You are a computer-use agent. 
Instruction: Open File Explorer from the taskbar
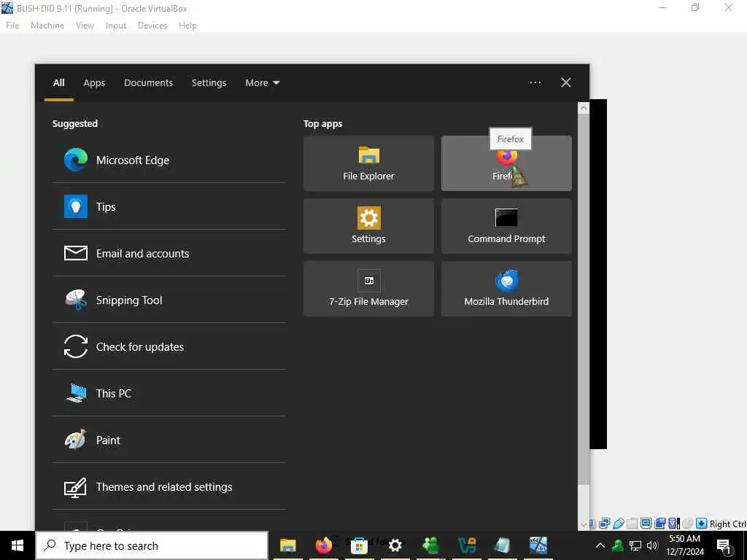click(x=287, y=545)
